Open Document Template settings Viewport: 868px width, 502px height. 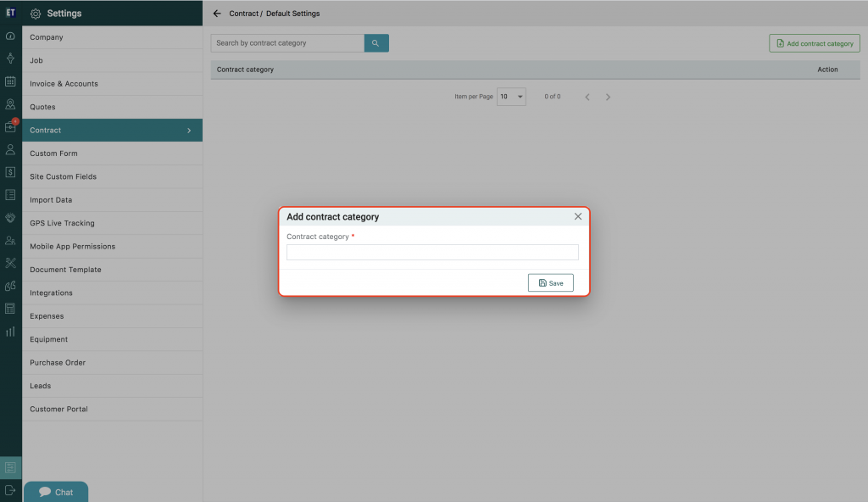click(113, 270)
